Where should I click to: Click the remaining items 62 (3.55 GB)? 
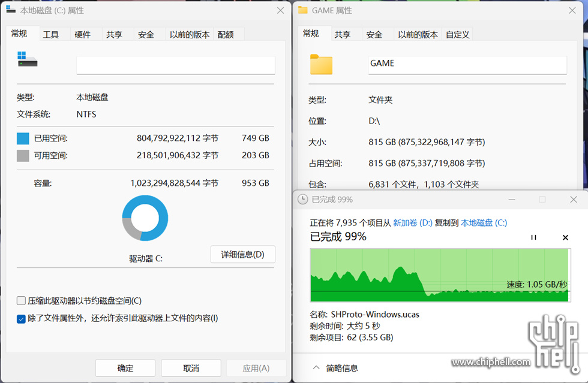tap(370, 337)
